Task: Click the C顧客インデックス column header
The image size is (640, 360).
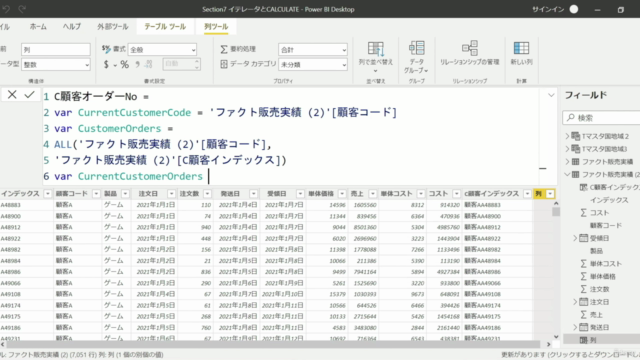Action: click(491, 193)
